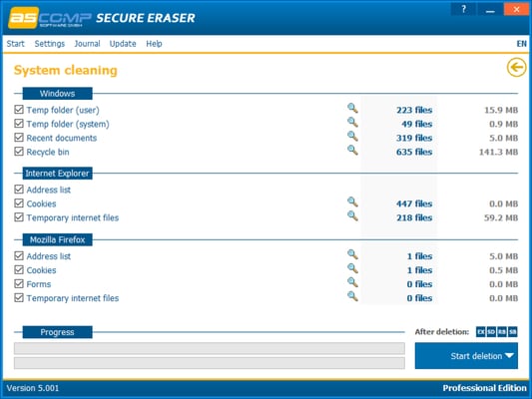Inspect Internet Explorer temporary files magnifier

pyautogui.click(x=352, y=215)
